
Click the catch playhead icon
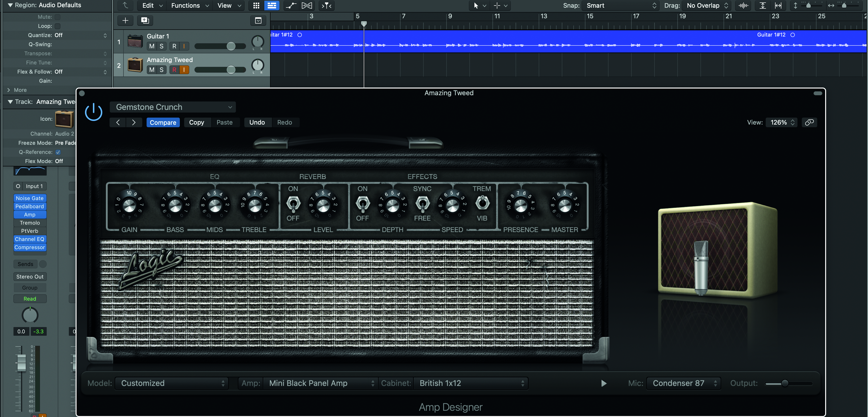(x=326, y=5)
